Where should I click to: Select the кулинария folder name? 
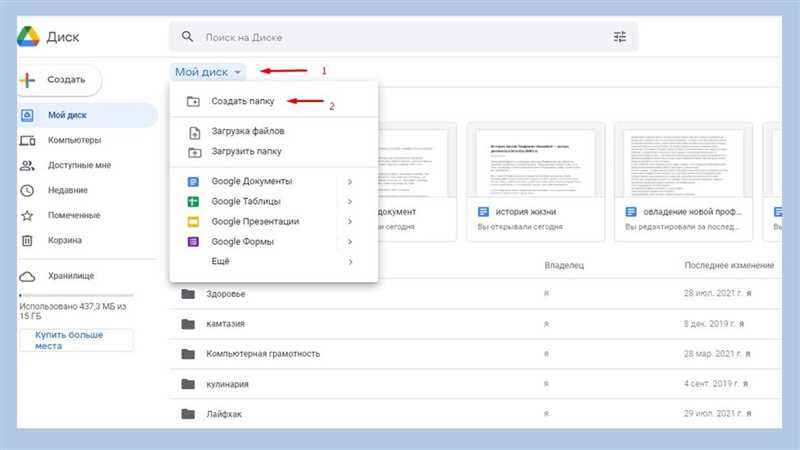227,384
